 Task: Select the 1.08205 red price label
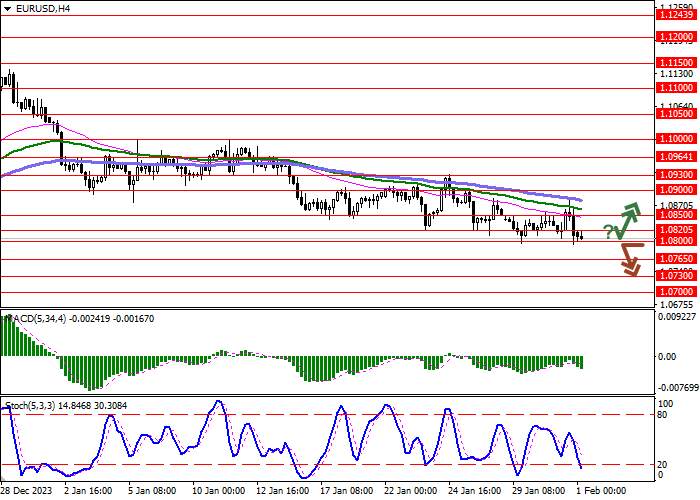tap(677, 230)
